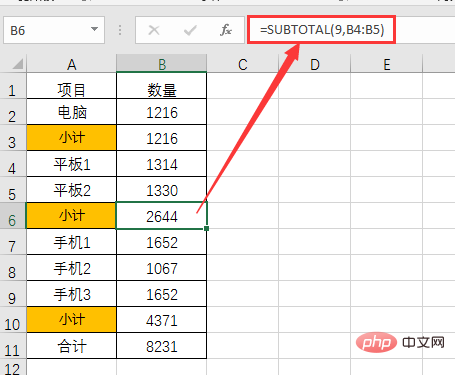The width and height of the screenshot is (455, 375).
Task: Select column D header
Action: pyautogui.click(x=315, y=64)
